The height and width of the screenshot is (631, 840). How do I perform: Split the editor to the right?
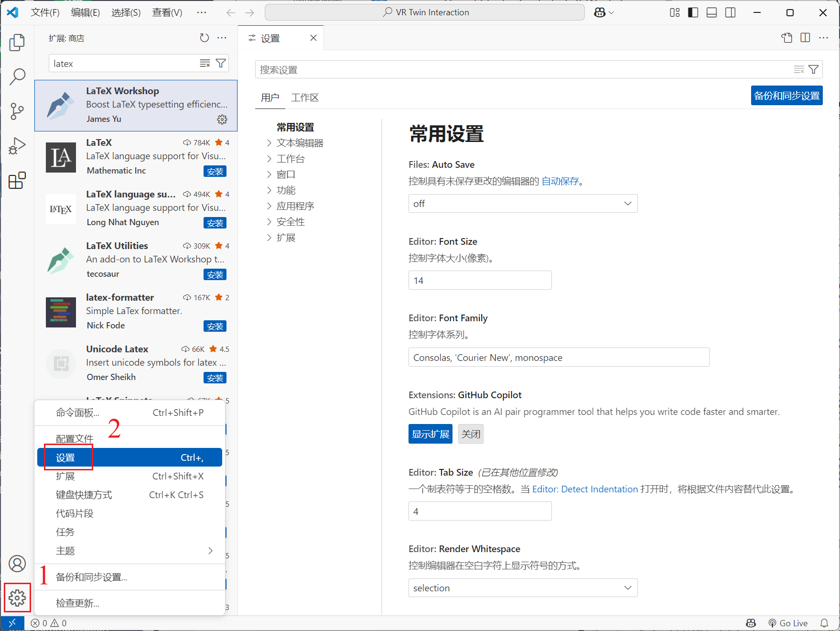(x=806, y=38)
